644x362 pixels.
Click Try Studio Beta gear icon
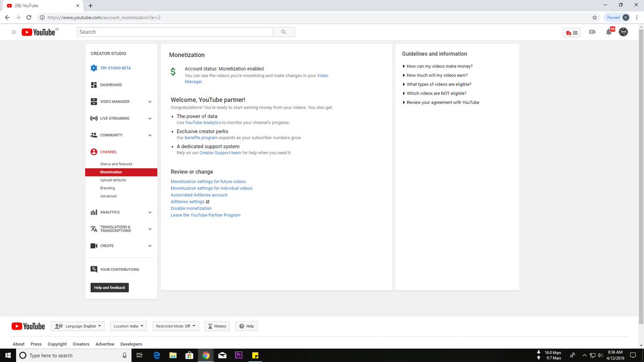coord(94,68)
